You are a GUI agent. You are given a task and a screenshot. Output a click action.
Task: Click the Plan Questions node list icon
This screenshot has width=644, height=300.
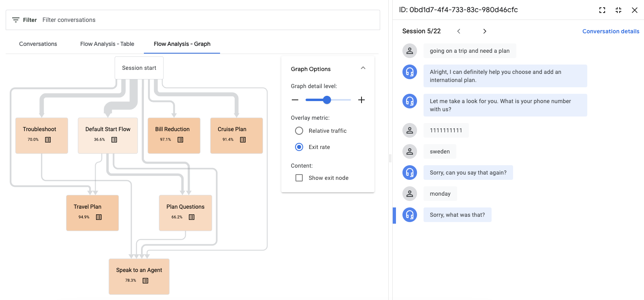(192, 217)
